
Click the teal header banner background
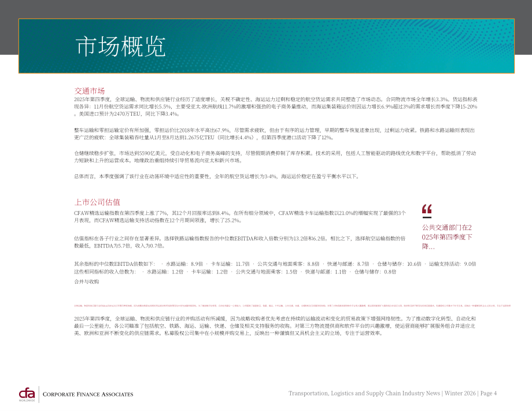pyautogui.click(x=339, y=46)
